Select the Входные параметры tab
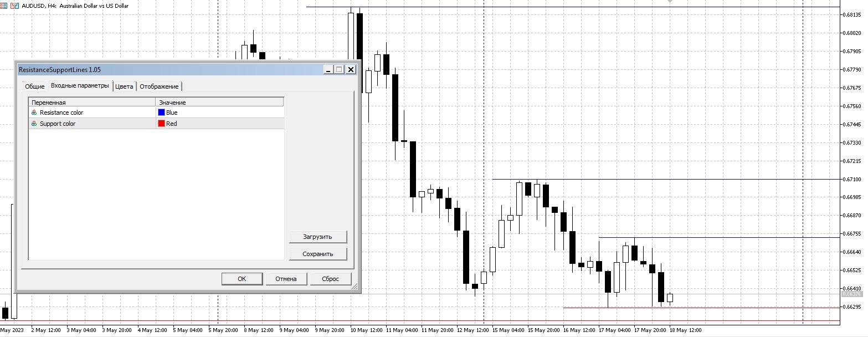The height and width of the screenshot is (337, 868). tap(79, 86)
